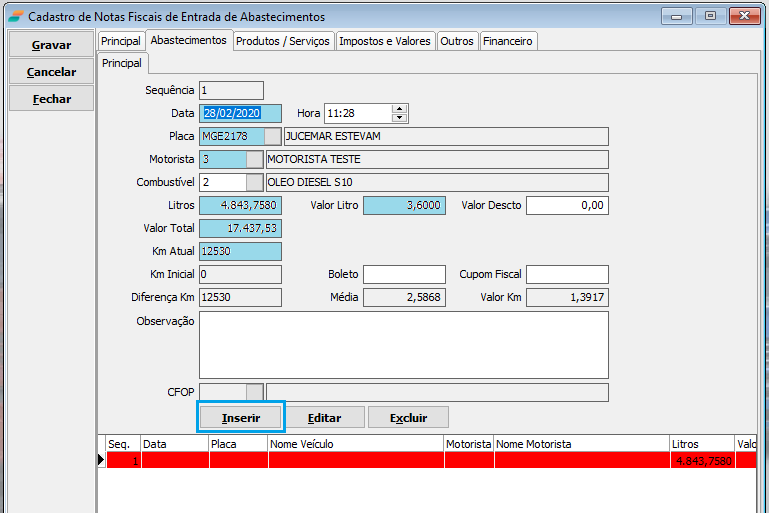The width and height of the screenshot is (769, 513).
Task: Open the CFOP lookup button
Action: click(255, 392)
